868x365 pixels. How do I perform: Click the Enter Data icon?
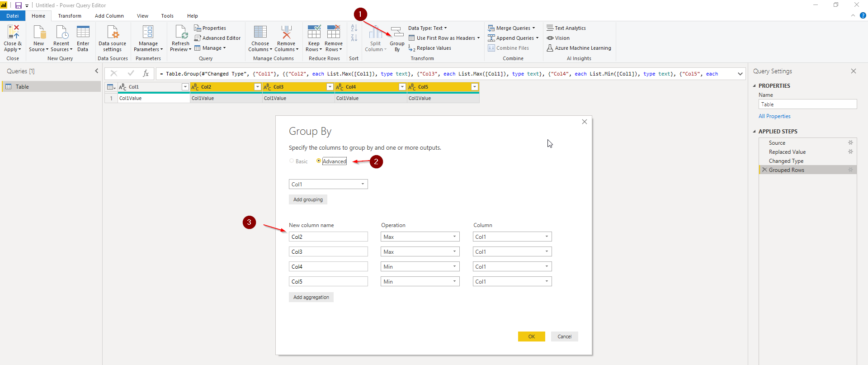(x=83, y=32)
